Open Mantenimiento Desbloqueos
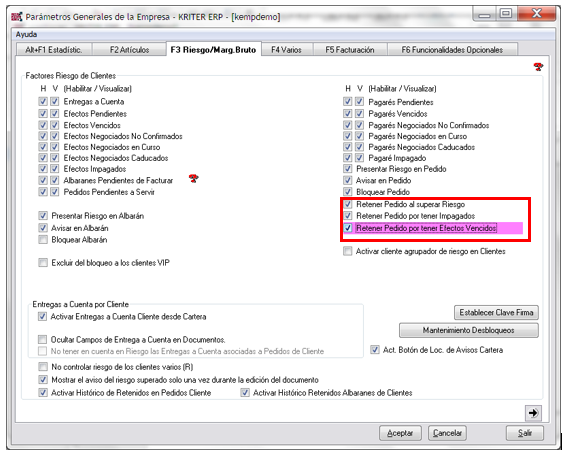The width and height of the screenshot is (565, 453). (x=468, y=330)
